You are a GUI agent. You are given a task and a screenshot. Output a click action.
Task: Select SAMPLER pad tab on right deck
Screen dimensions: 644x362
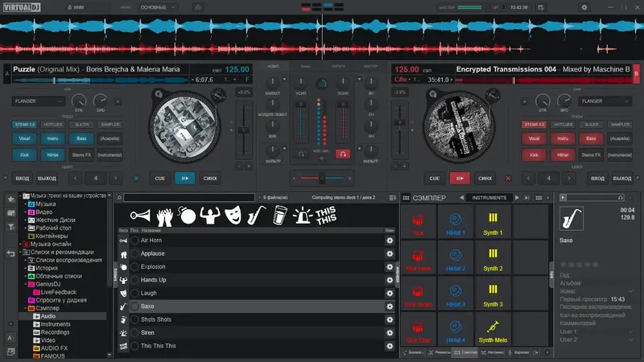620,125
